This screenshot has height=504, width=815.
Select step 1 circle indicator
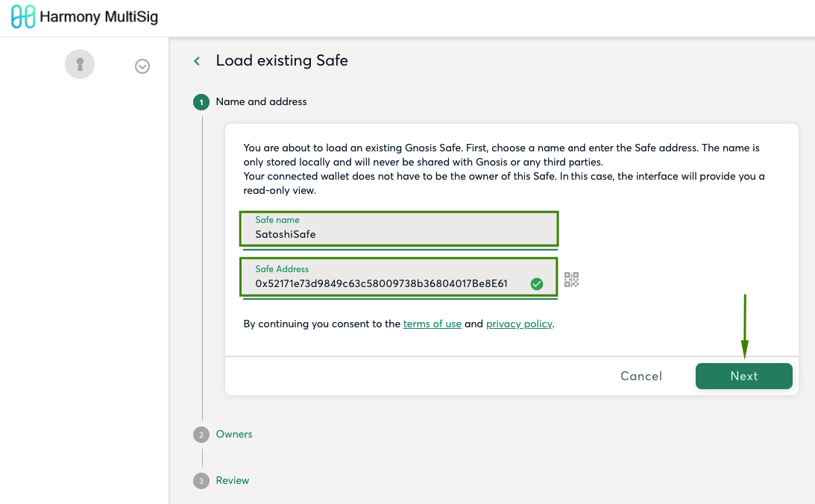201,102
